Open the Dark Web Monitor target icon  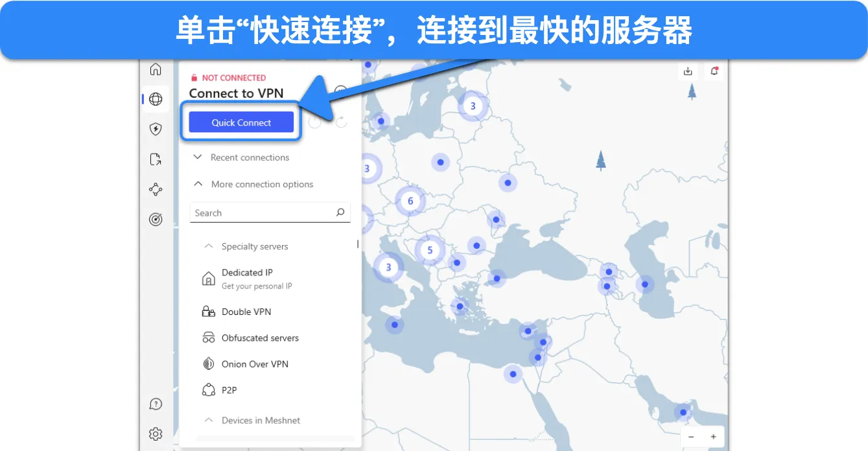[x=156, y=220]
